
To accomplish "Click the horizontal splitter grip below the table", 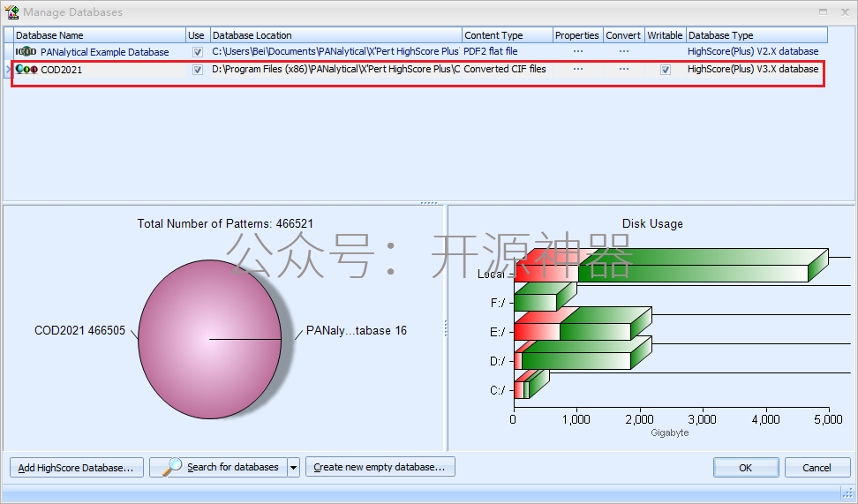I will coord(429,203).
